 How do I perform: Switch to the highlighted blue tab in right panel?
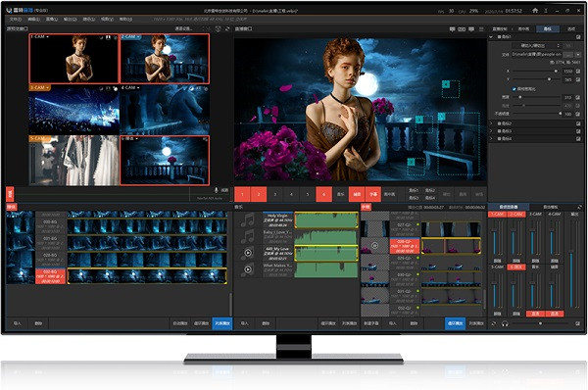tap(548, 28)
